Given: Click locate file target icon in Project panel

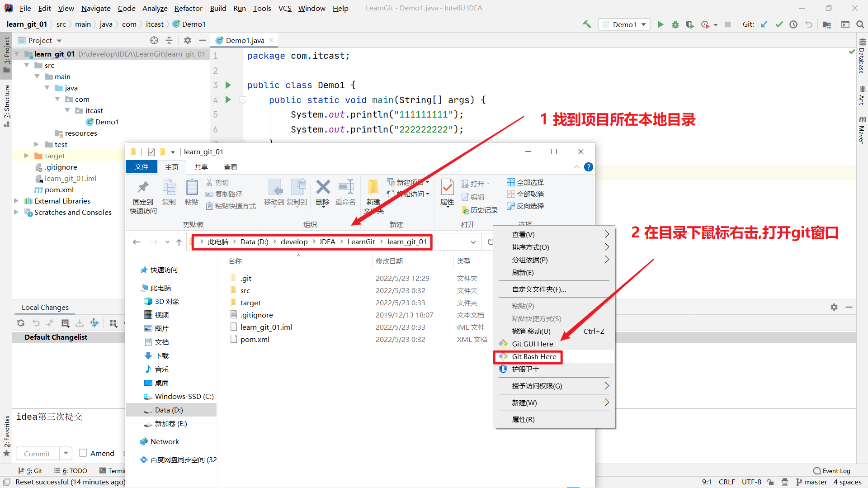Looking at the screenshot, I should pos(154,40).
